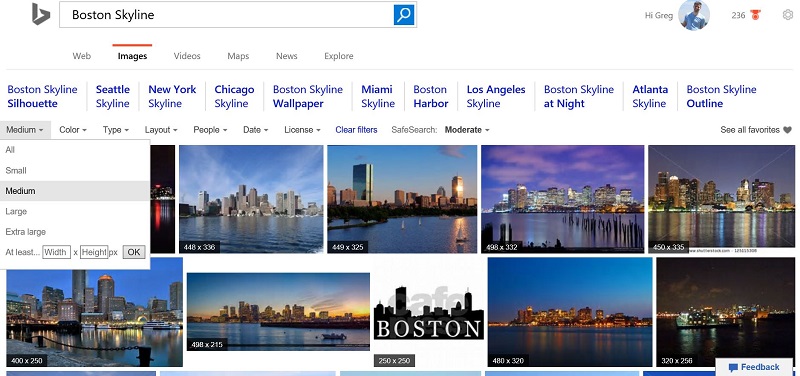
Task: Open Seattle Skyline related search
Action: click(113, 96)
